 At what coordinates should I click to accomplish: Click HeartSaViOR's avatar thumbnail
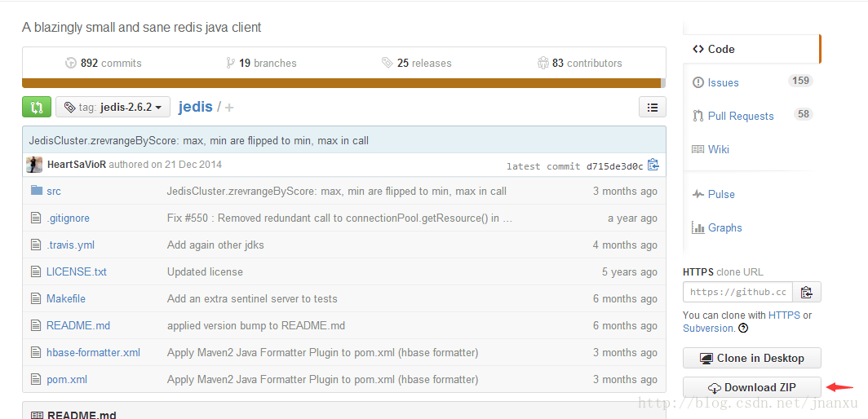[x=34, y=165]
